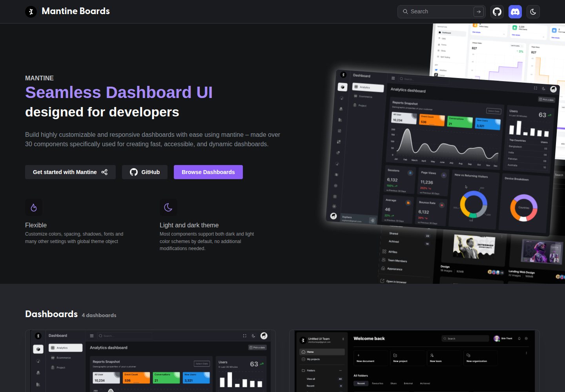Click the "MANTINE" label above the headline
This screenshot has width=565, height=392.
39,78
